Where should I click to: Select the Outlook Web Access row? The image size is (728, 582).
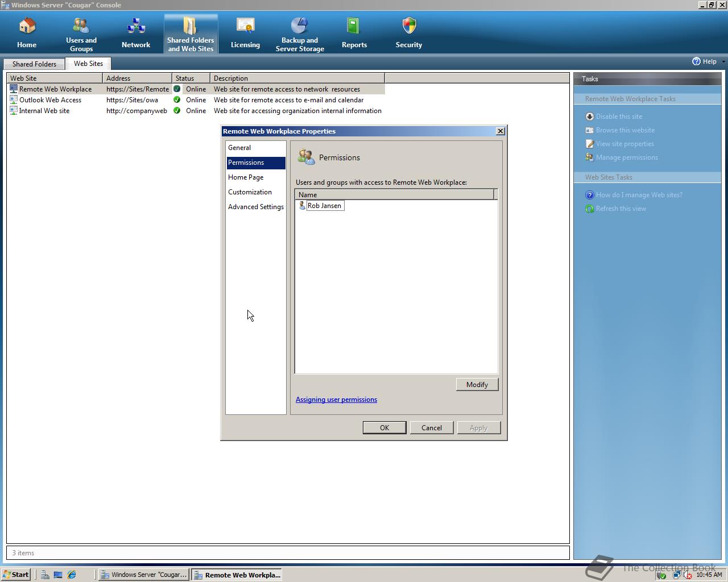coord(196,100)
